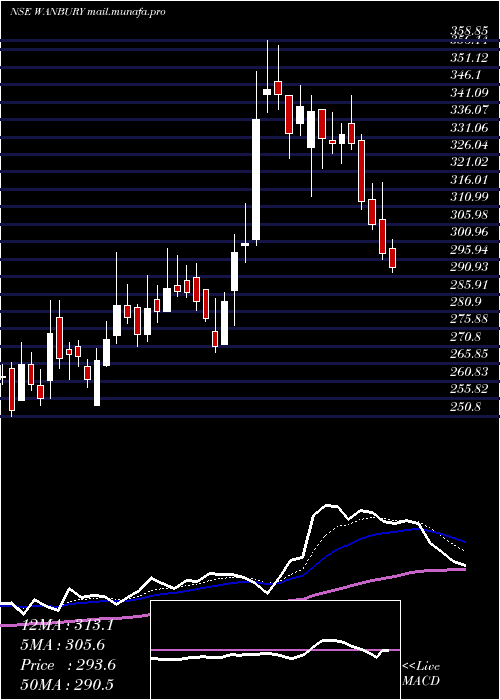The height and width of the screenshot is (700, 500).
Task: Click the 260.83 price axis label
Action: click(468, 371)
